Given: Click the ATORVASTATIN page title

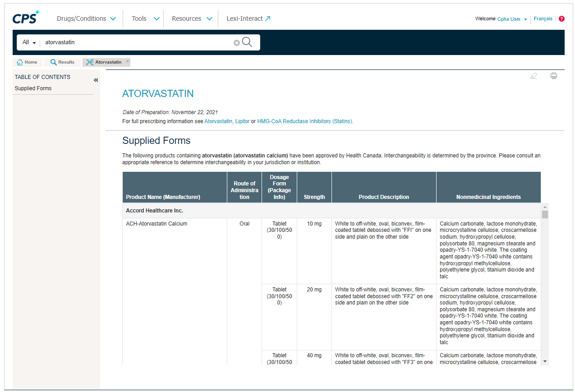Looking at the screenshot, I should coord(158,94).
